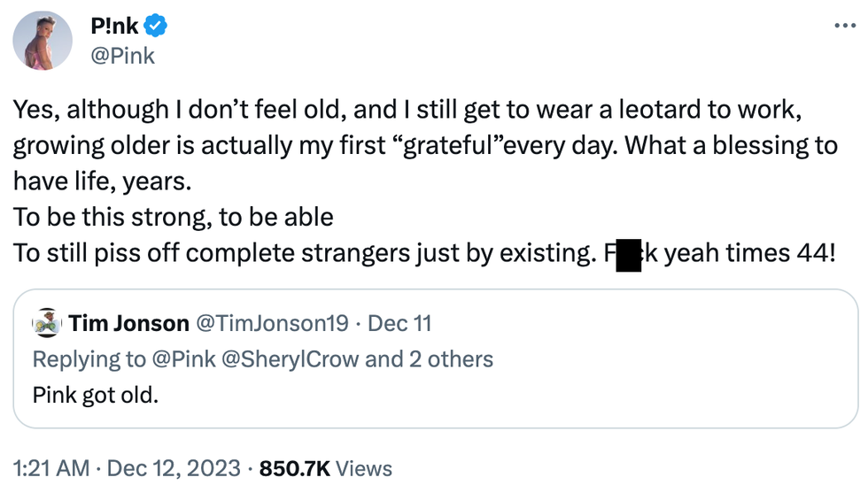This screenshot has width=868, height=485.
Task: Click the blue verified badge next to P!nk
Action: click(157, 27)
